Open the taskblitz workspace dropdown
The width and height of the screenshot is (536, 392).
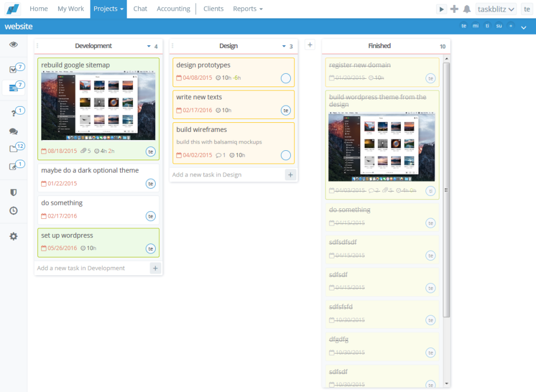click(x=495, y=8)
